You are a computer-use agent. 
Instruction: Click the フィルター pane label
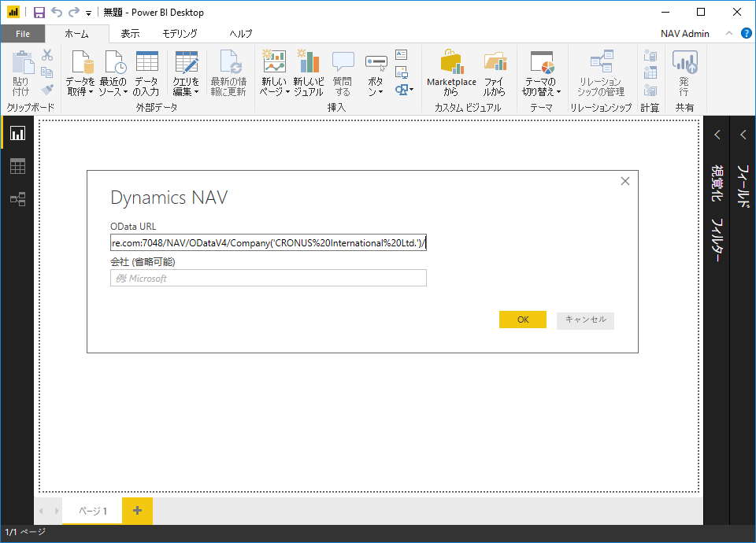tap(717, 241)
